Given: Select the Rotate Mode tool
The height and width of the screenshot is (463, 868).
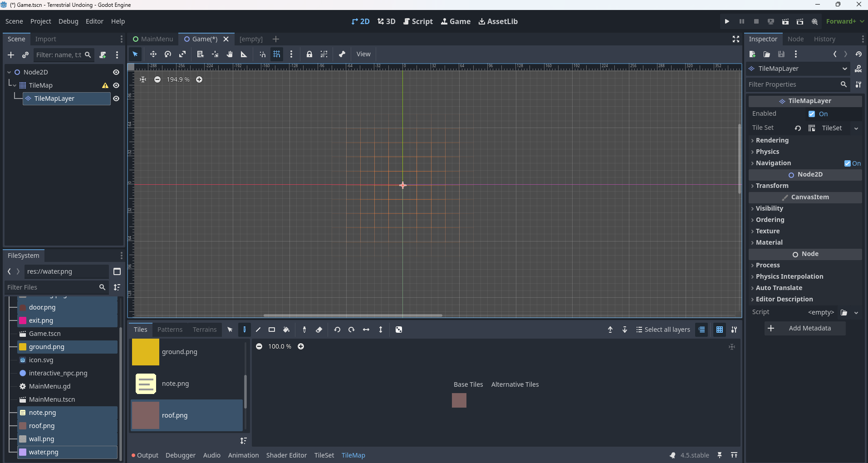Looking at the screenshot, I should pyautogui.click(x=168, y=54).
